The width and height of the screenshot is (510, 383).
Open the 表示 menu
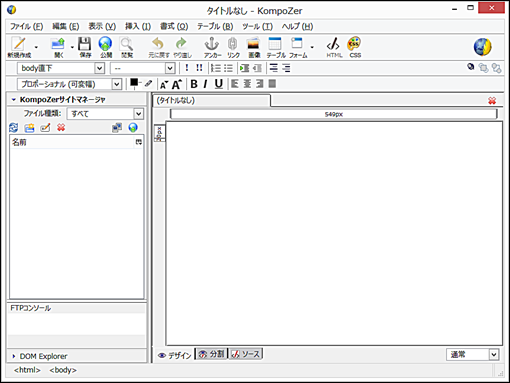point(102,26)
